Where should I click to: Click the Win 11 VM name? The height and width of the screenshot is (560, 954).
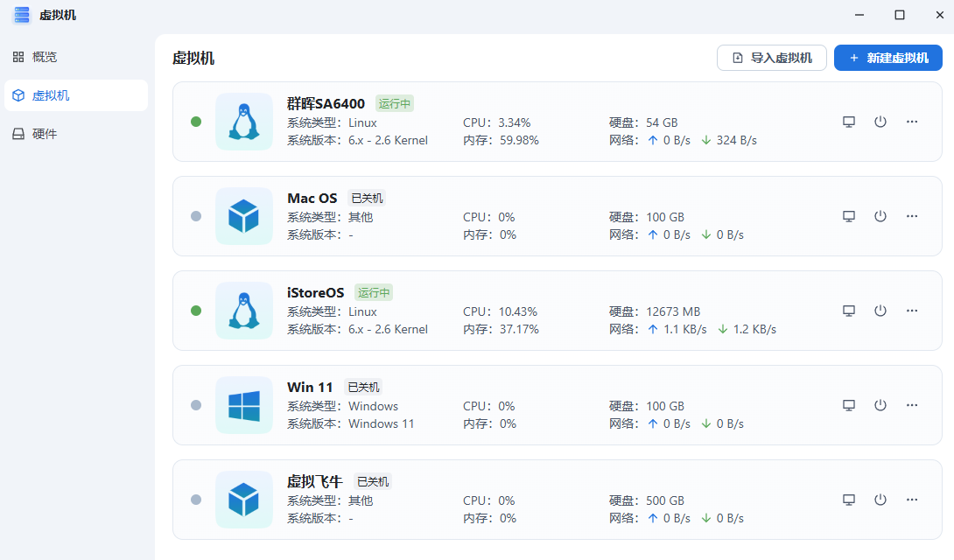pos(311,388)
